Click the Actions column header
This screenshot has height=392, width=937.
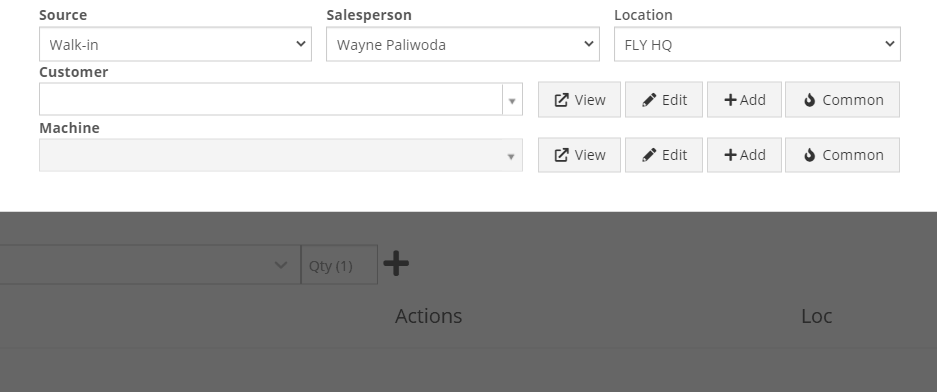[x=428, y=316]
